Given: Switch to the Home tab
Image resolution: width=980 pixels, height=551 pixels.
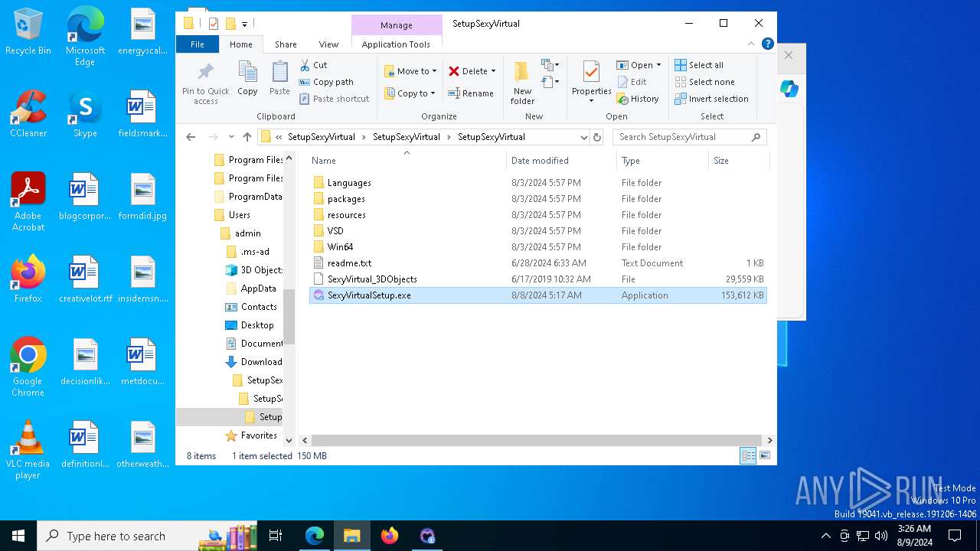Looking at the screenshot, I should pos(240,44).
